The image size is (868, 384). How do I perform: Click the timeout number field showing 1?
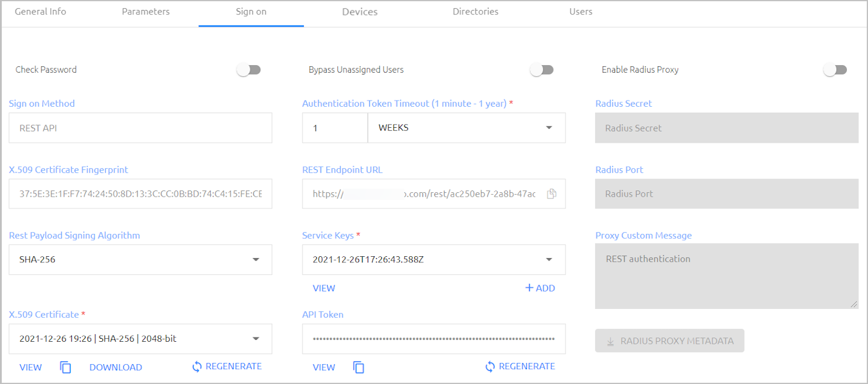pyautogui.click(x=335, y=128)
